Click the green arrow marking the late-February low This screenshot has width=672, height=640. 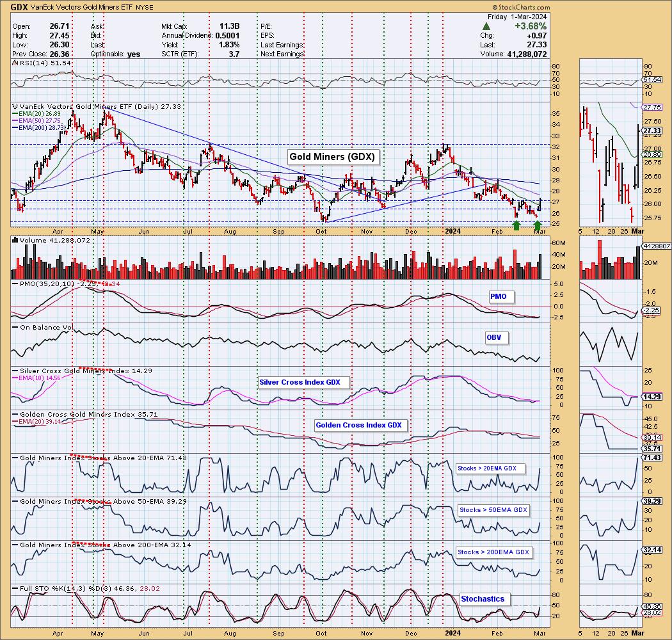point(538,225)
